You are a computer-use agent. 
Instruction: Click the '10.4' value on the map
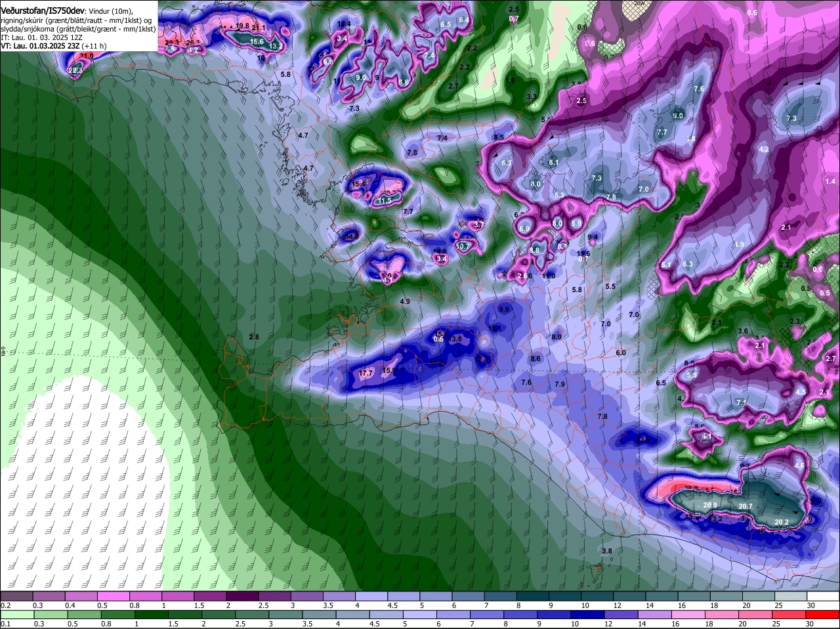344,24
